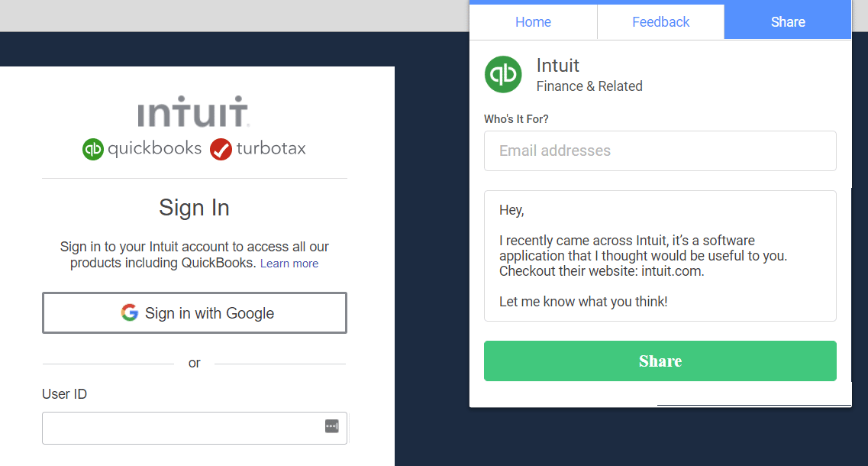This screenshot has height=466, width=868.
Task: Click the Intuit title in the share panel
Action: pos(557,65)
